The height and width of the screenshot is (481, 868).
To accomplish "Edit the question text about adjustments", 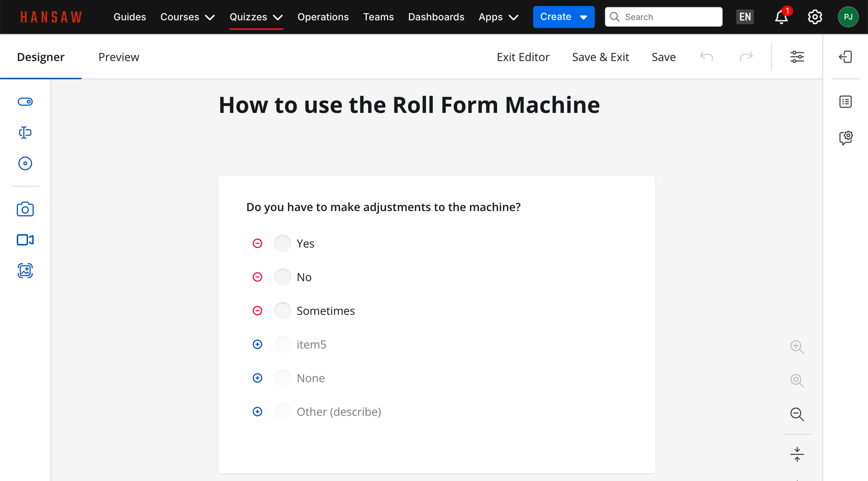I will pos(383,207).
